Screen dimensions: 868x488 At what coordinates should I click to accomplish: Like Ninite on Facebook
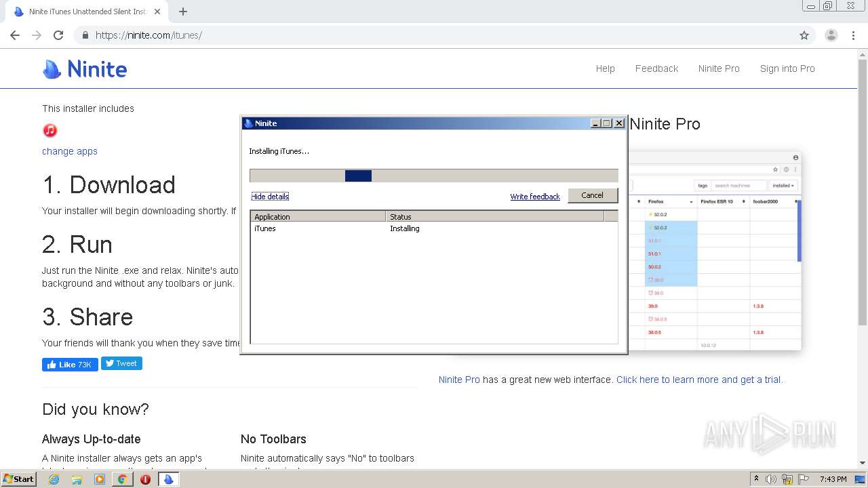pyautogui.click(x=70, y=365)
